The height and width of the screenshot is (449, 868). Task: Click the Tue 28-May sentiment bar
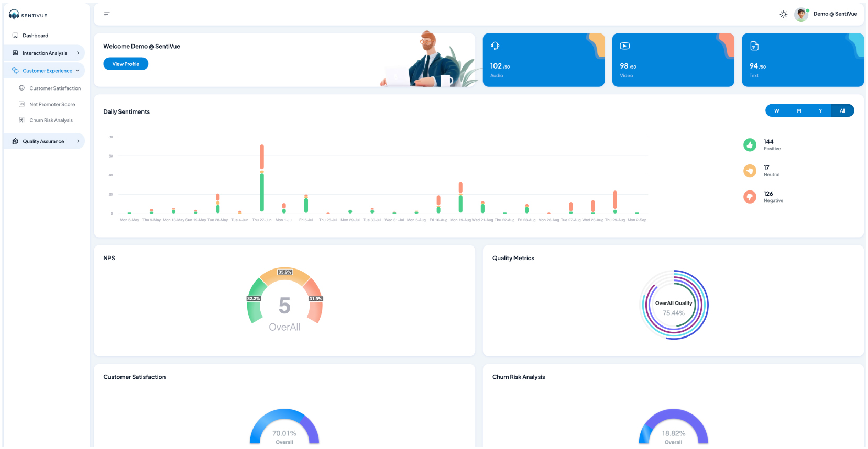(x=218, y=204)
